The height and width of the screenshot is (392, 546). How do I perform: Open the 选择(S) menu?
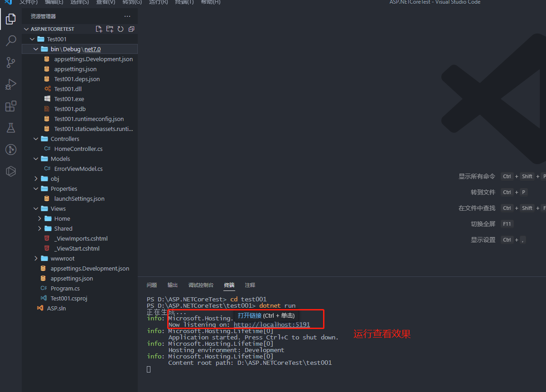coord(80,2)
